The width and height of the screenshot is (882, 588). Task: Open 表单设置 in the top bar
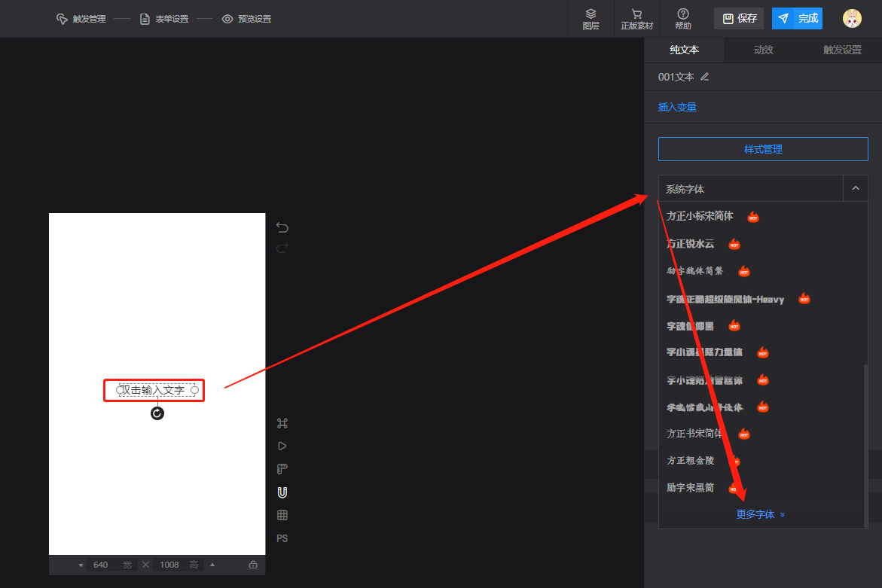click(x=164, y=19)
